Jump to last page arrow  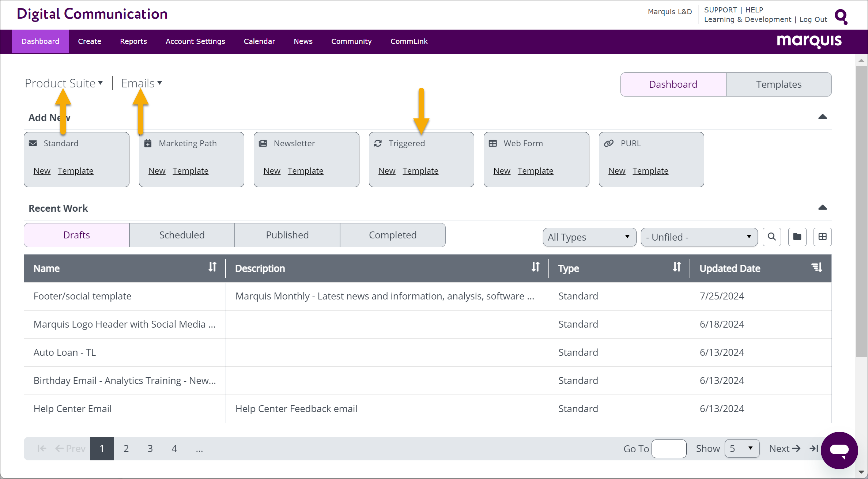814,449
